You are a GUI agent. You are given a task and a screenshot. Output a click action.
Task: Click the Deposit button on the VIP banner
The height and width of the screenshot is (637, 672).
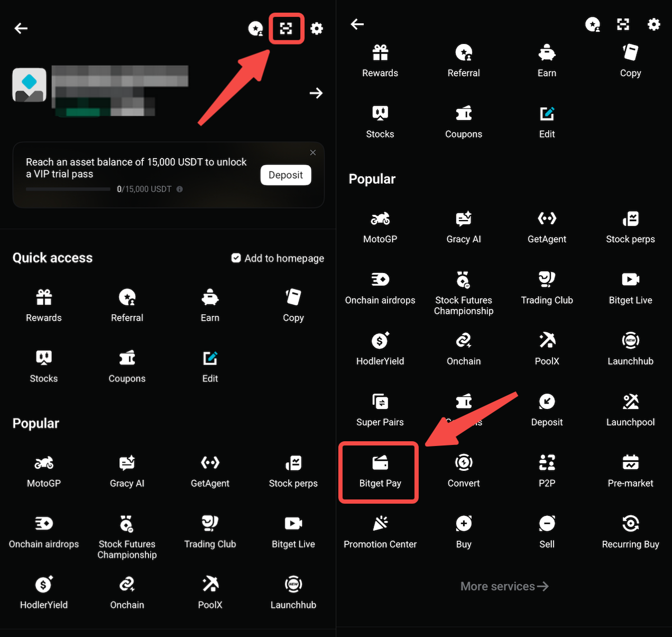point(286,175)
